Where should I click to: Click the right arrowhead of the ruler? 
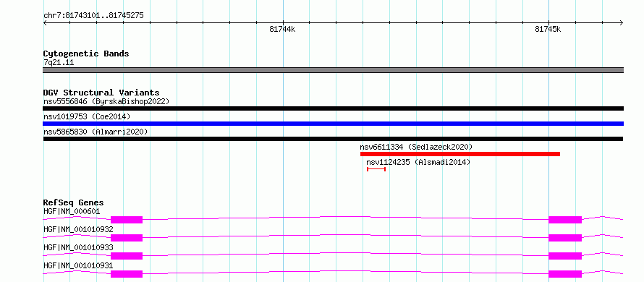pos(622,23)
